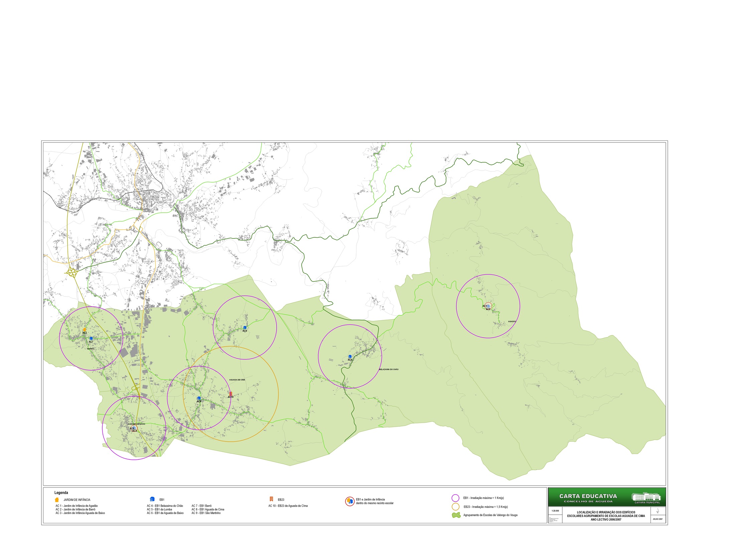Click the AC8 blue school marker
Viewport: 756px width, 535px height.
pos(199,398)
